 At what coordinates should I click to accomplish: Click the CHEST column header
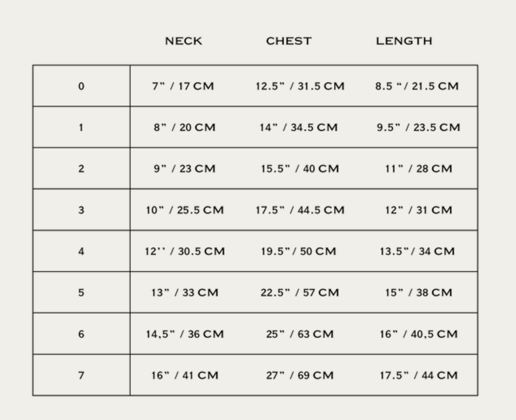coord(289,41)
